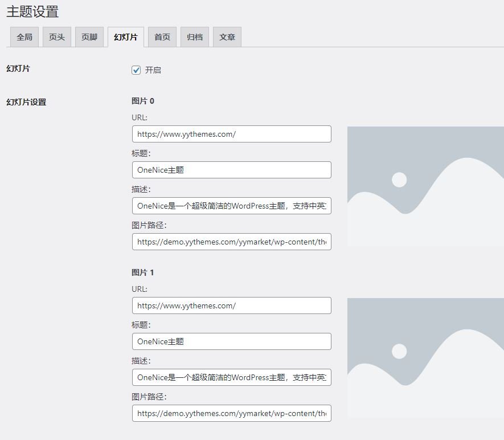Open the 页头 tab
Image resolution: width=504 pixels, height=440 pixels.
(57, 37)
